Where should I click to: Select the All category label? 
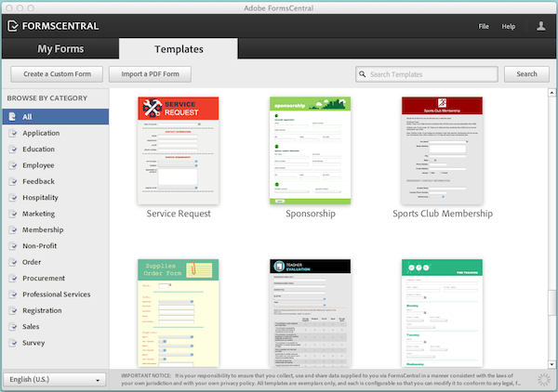pos(27,117)
